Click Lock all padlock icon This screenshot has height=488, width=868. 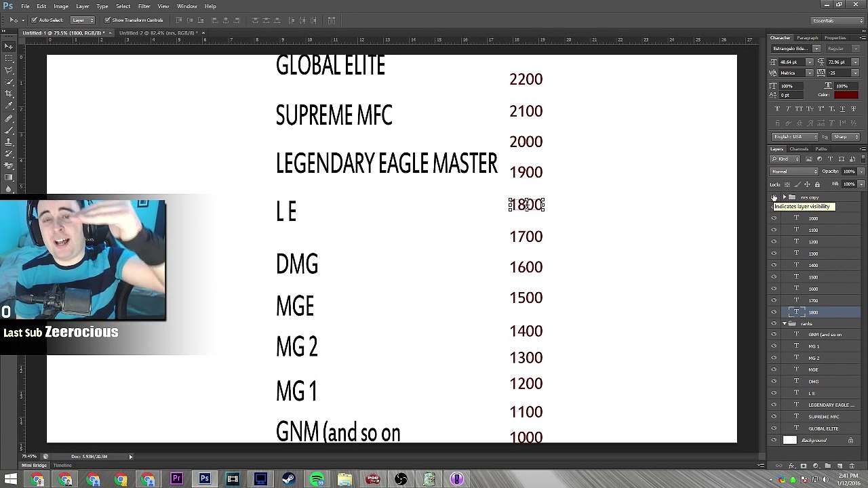(817, 184)
